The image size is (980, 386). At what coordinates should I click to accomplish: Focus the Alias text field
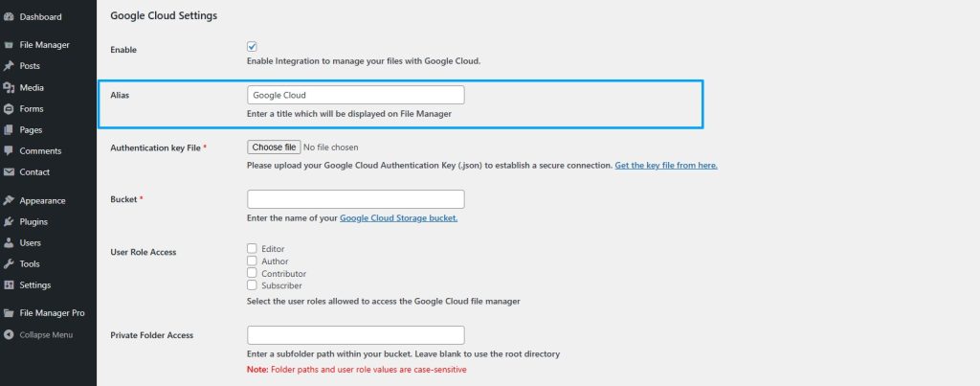356,95
